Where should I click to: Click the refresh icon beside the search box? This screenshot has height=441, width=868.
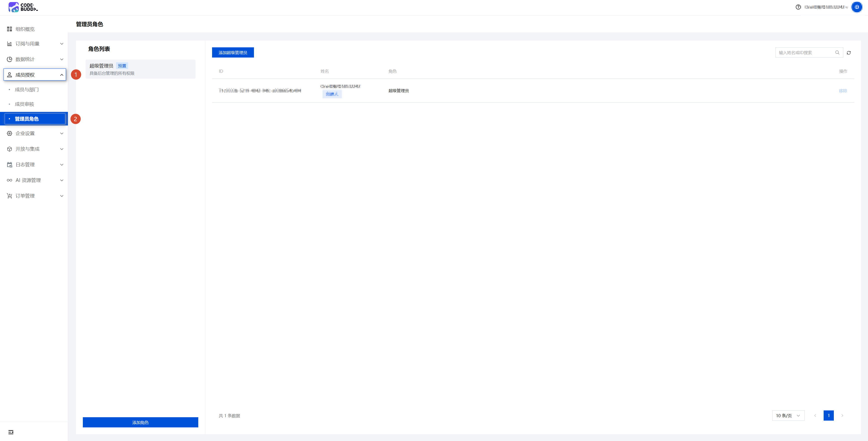click(x=849, y=53)
